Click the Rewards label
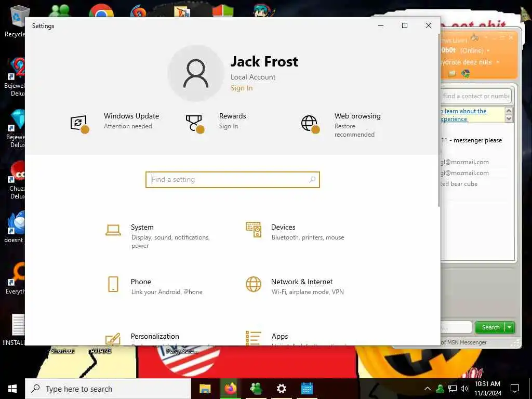The width and height of the screenshot is (532, 399). (232, 116)
